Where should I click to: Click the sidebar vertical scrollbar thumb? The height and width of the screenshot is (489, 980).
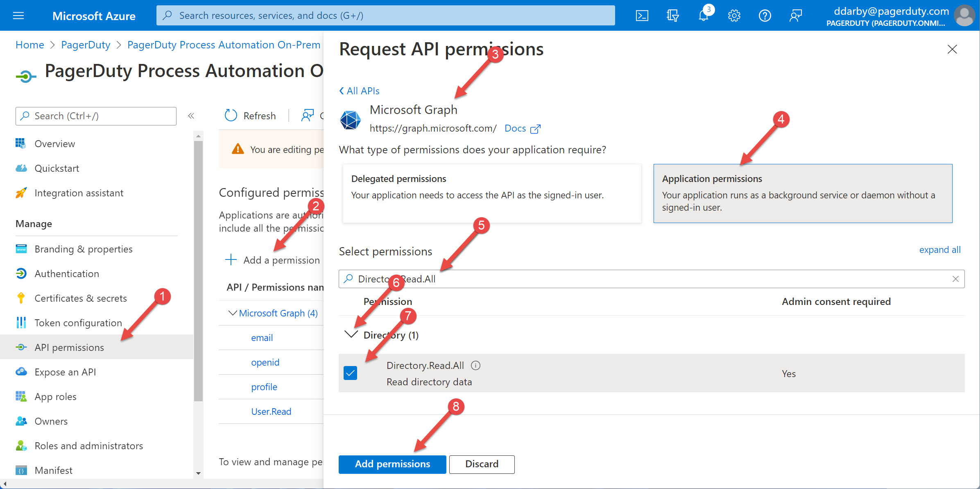(x=198, y=271)
